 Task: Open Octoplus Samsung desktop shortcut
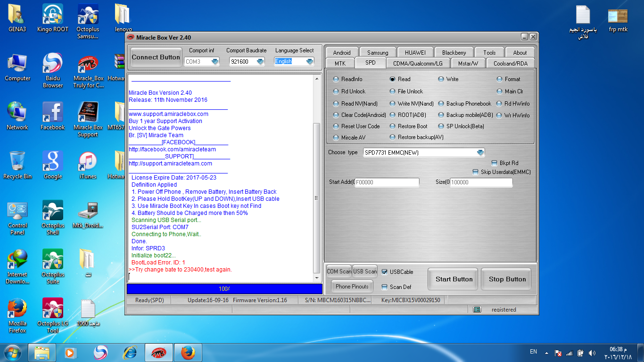pyautogui.click(x=88, y=21)
